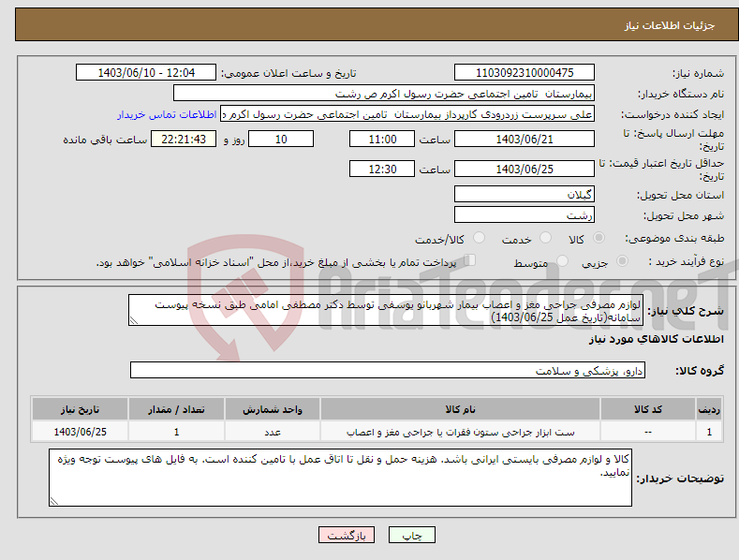The image size is (739, 560).
Task: Select the خدمت radio button
Action: 545,238
